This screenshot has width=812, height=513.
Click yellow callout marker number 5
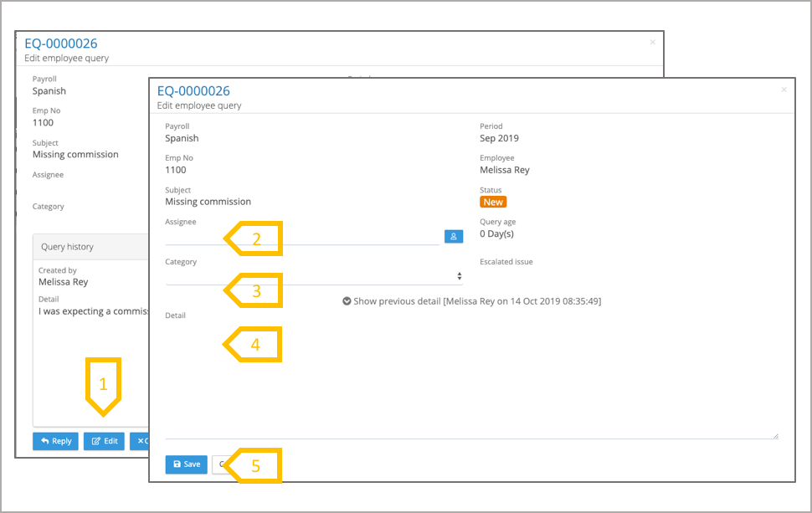tap(254, 466)
